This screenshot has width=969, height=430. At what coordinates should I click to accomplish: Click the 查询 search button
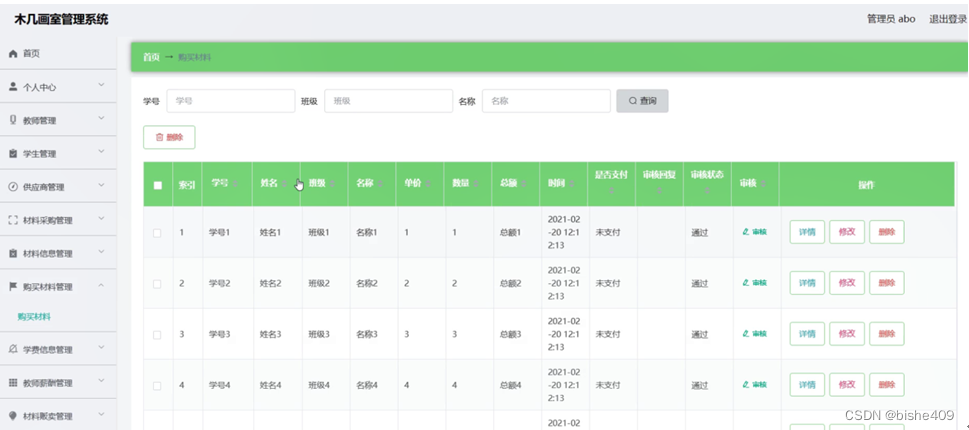coord(642,101)
